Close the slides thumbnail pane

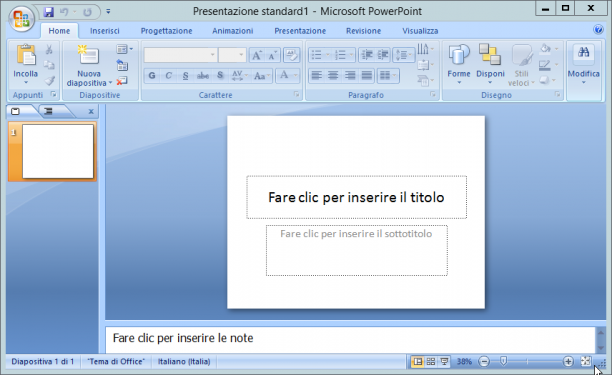[x=91, y=112]
